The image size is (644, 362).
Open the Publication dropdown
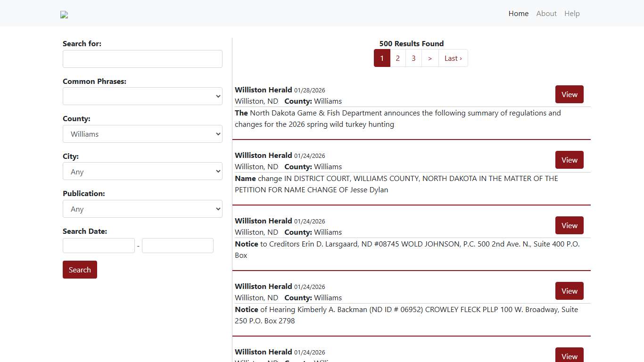pos(142,209)
